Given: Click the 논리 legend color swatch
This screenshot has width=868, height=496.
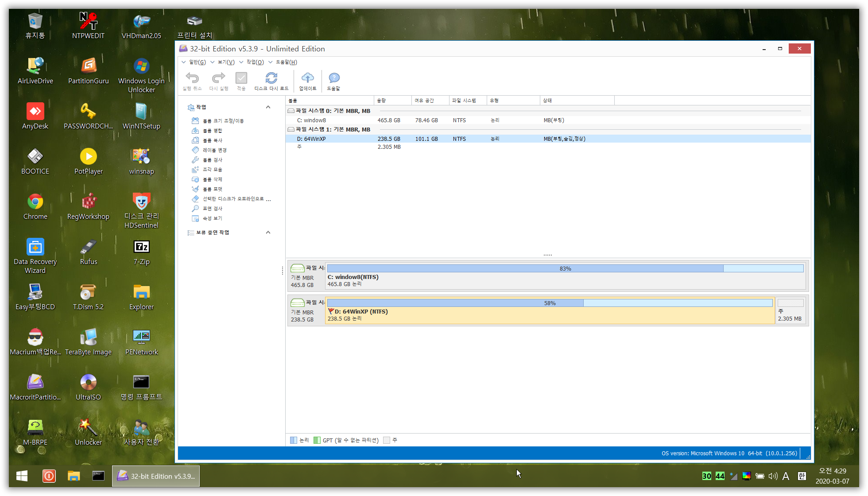Looking at the screenshot, I should click(x=293, y=440).
